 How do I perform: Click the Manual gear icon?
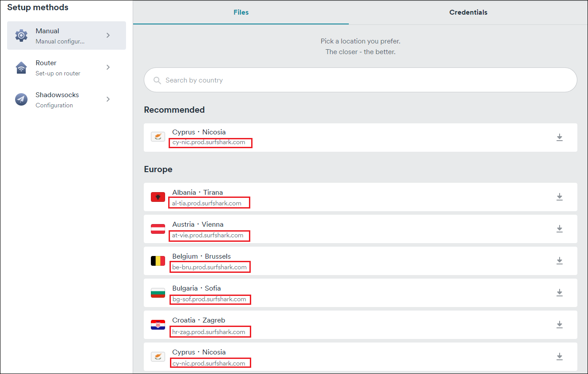tap(21, 35)
